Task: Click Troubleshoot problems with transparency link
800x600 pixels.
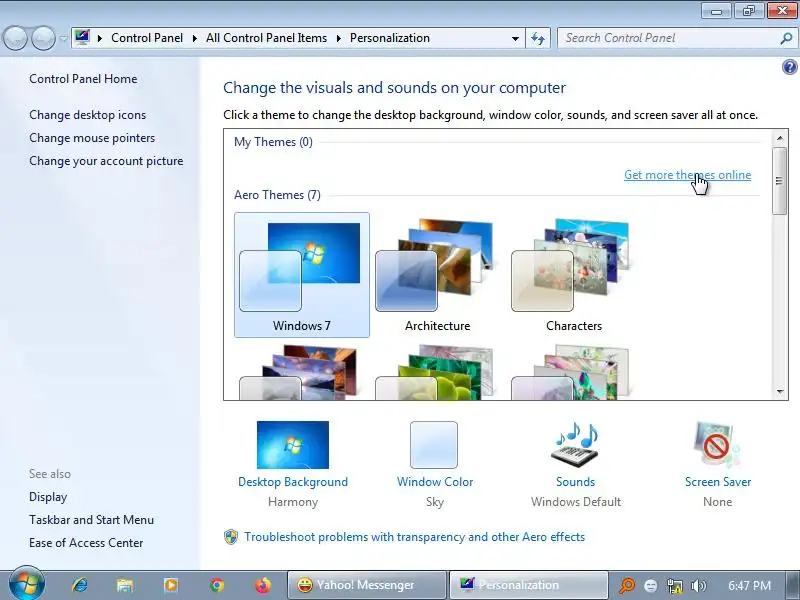Action: [414, 537]
